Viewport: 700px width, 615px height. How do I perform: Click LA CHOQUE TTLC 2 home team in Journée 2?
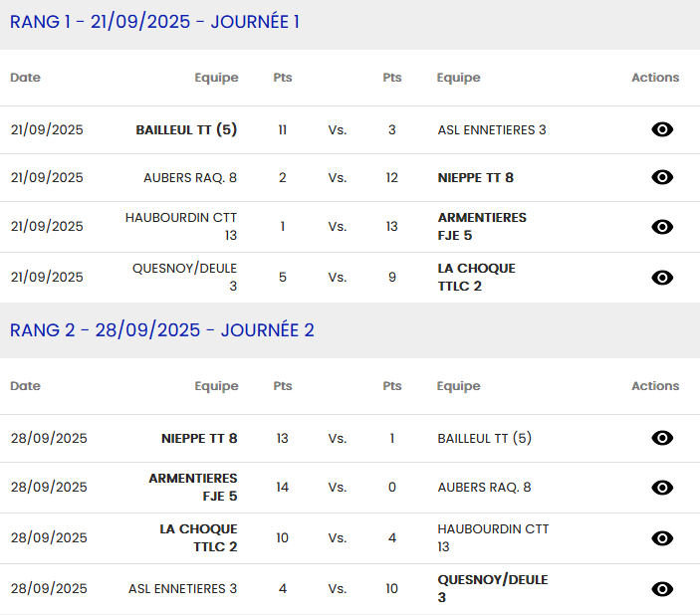[x=199, y=537]
